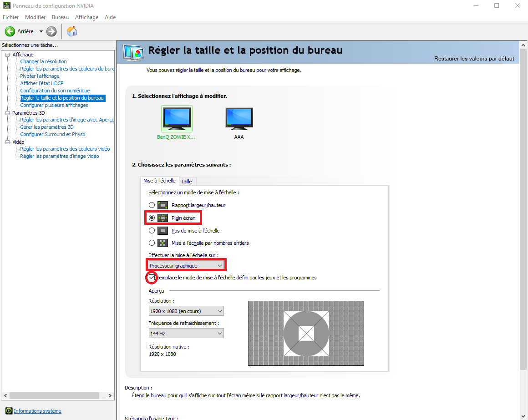Click the Affichage tree category label

(23, 55)
